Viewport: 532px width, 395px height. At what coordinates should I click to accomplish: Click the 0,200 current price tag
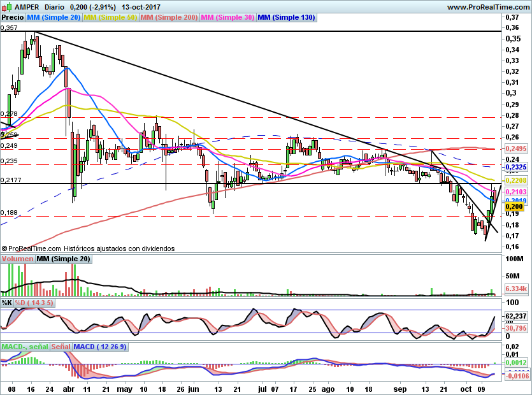(x=514, y=206)
